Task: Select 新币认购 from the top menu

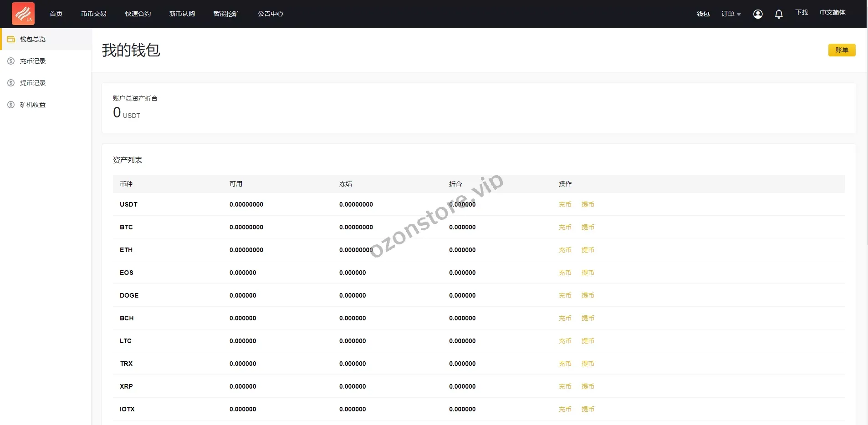Action: pos(182,14)
